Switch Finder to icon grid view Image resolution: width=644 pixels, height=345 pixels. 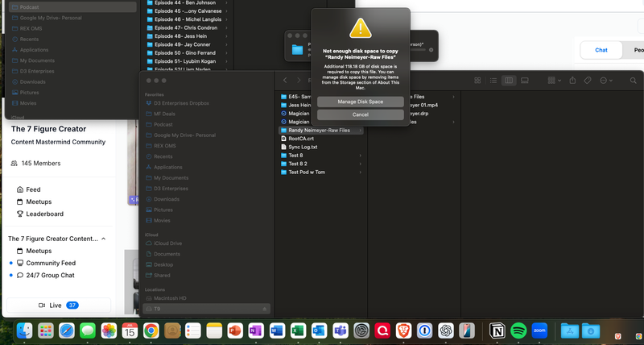pyautogui.click(x=478, y=81)
